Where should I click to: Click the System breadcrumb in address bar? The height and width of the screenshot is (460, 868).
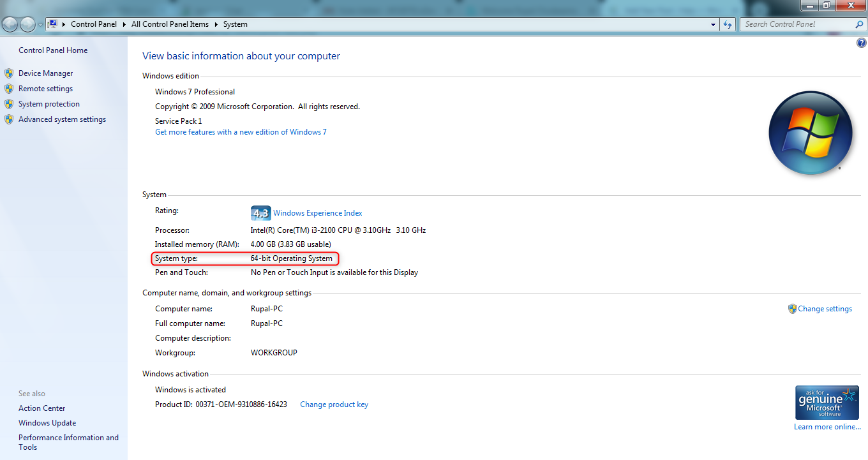[235, 24]
